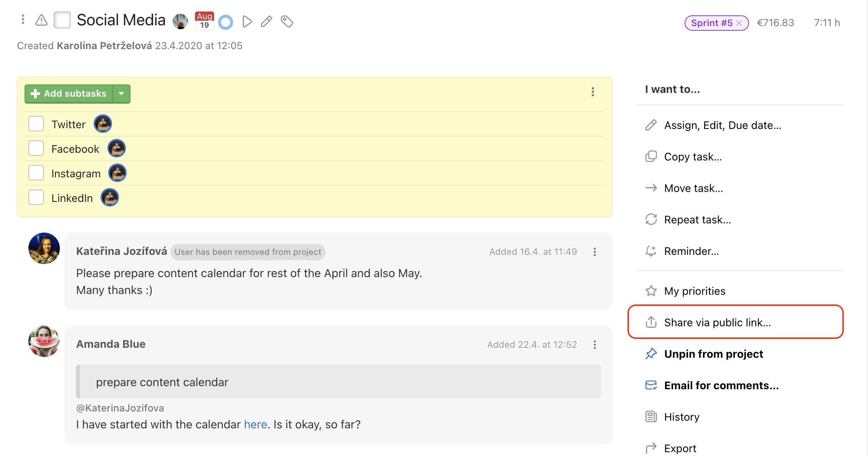Toggle the Twitter subtask checkbox

pyautogui.click(x=36, y=124)
